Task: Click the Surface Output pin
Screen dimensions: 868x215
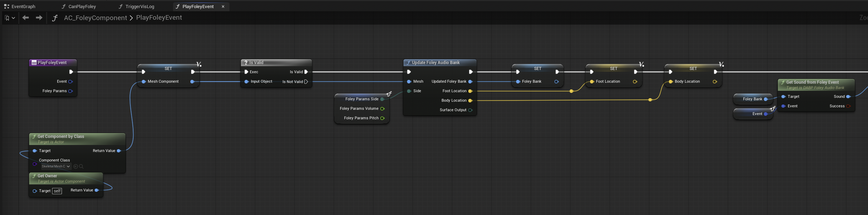Action: 470,110
